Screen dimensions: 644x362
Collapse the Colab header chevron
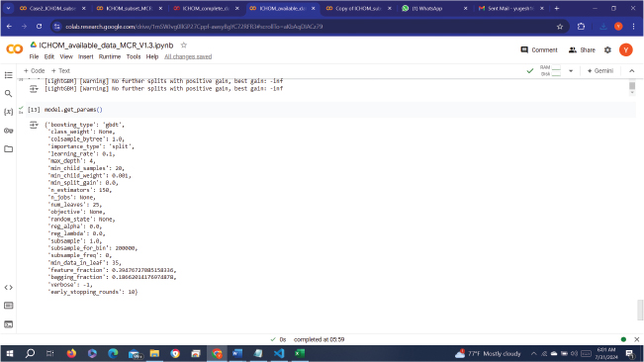[x=632, y=71]
